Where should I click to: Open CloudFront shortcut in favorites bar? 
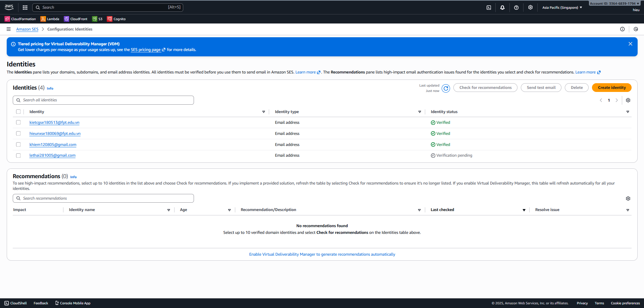tap(76, 19)
